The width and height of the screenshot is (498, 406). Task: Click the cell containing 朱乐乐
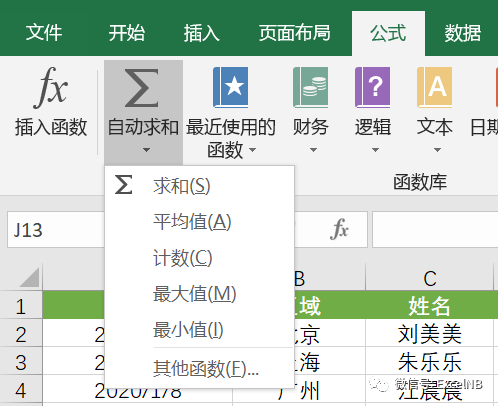tap(429, 361)
